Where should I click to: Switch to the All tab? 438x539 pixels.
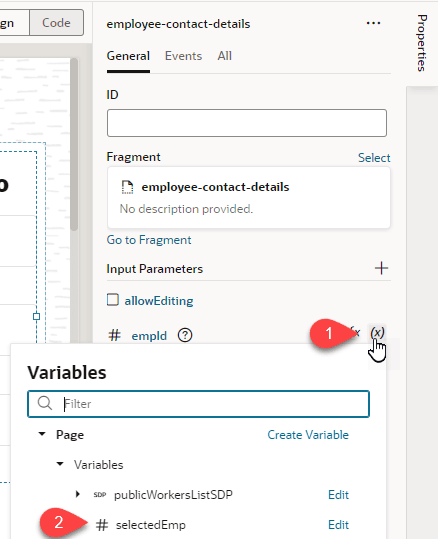tap(225, 56)
